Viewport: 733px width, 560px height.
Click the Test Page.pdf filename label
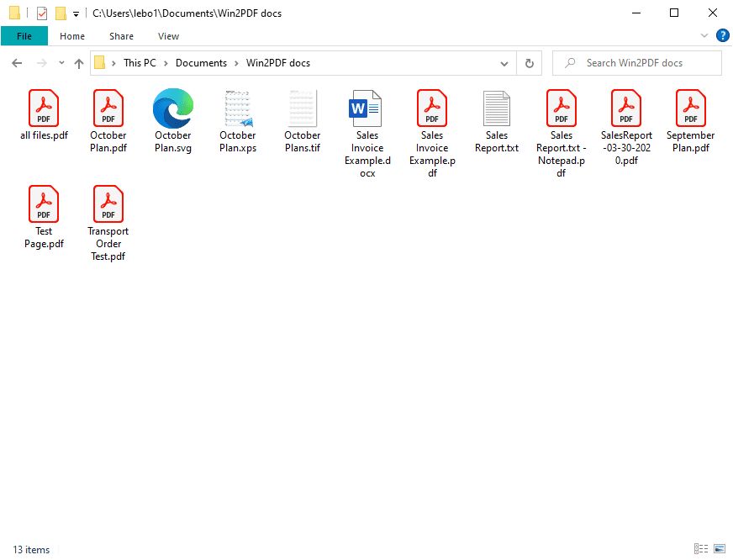[x=44, y=237]
